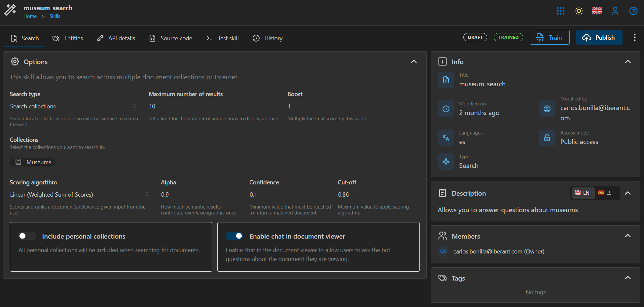
Task: Click the Members people icon
Action: point(443,236)
